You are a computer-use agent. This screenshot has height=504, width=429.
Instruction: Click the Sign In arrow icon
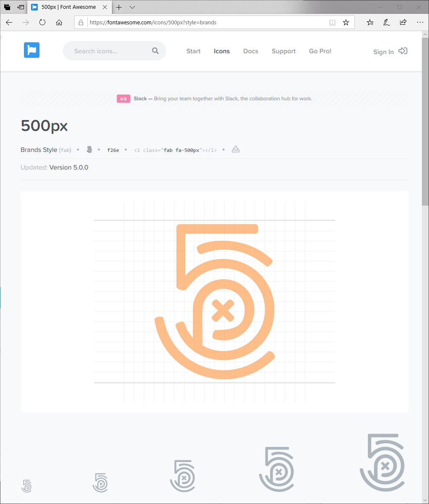403,51
